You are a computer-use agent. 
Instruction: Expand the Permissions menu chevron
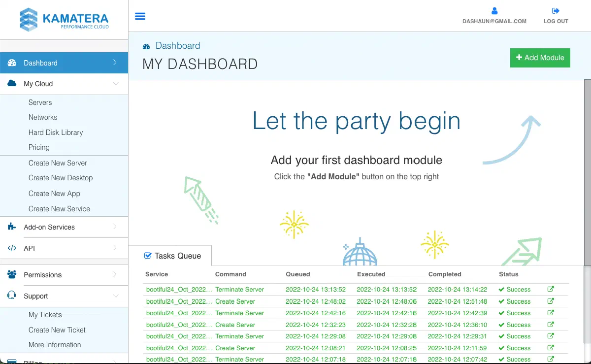click(115, 274)
